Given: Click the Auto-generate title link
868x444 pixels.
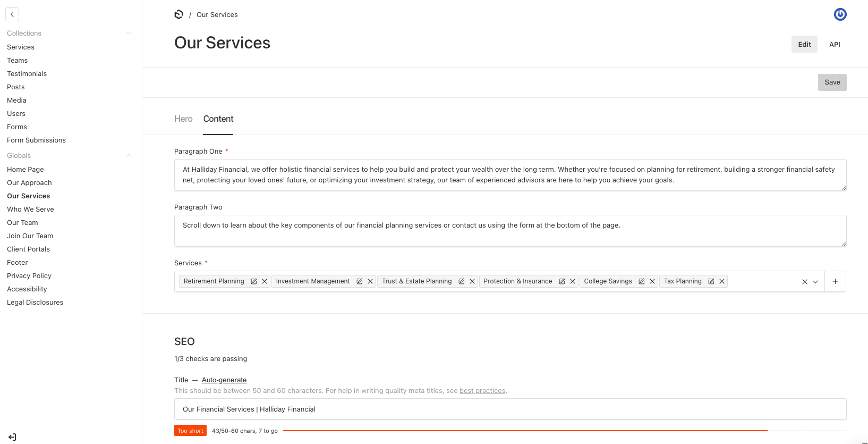Looking at the screenshot, I should click(x=224, y=380).
